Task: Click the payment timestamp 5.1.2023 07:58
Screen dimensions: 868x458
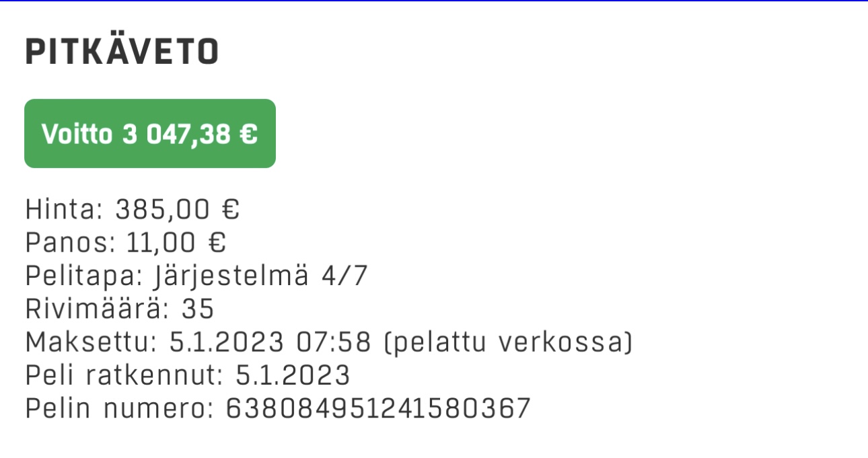Action: 270,342
